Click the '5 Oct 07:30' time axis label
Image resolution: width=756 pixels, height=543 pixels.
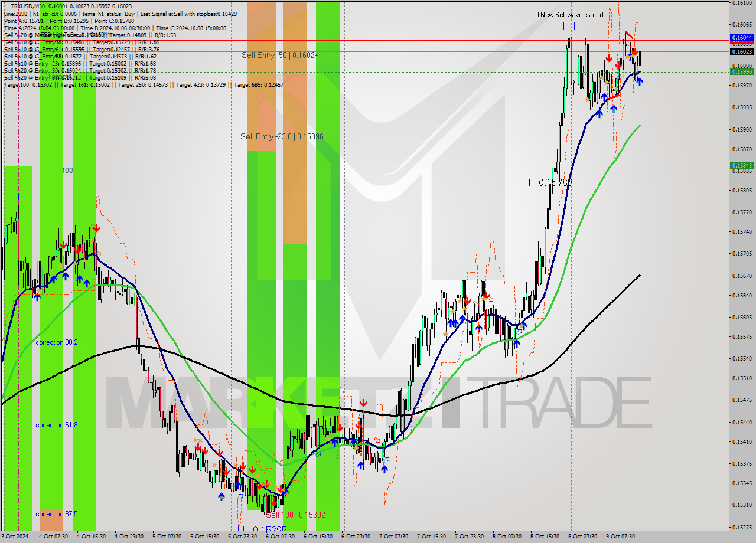pos(167,537)
